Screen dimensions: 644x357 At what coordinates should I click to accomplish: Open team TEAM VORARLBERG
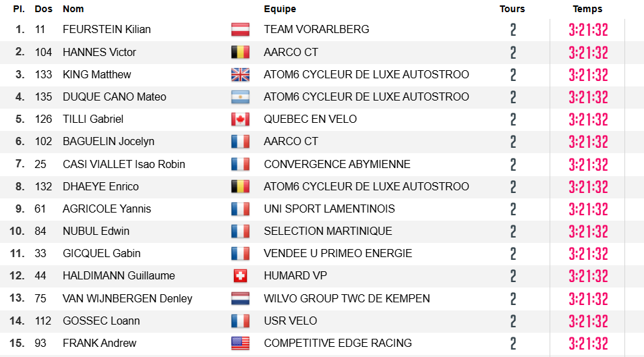coord(316,30)
